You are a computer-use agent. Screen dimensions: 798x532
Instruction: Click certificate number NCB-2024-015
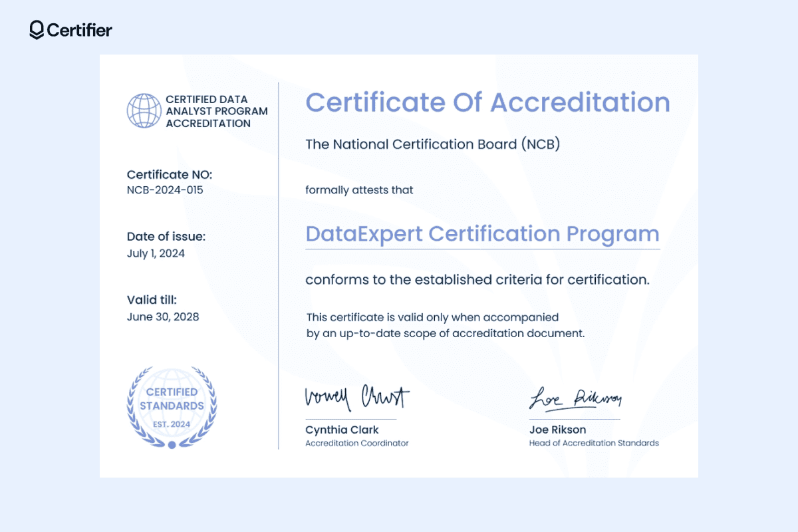pos(165,190)
